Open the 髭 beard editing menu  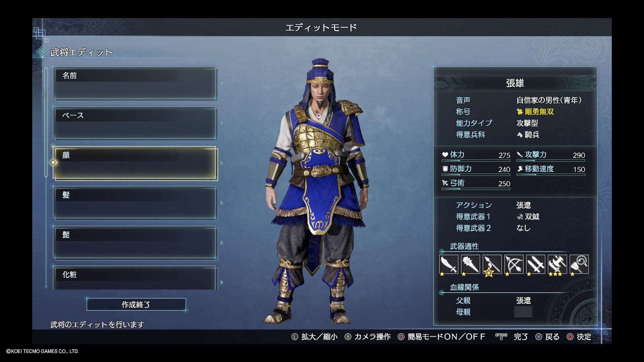coord(135,243)
